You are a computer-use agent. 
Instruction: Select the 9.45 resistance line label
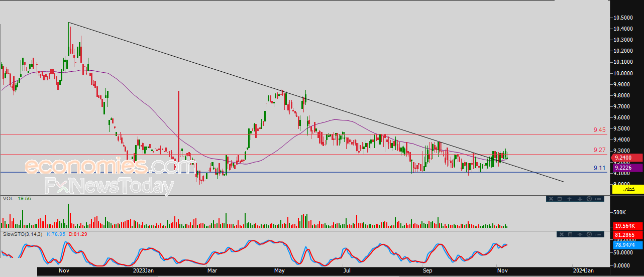(x=599, y=130)
